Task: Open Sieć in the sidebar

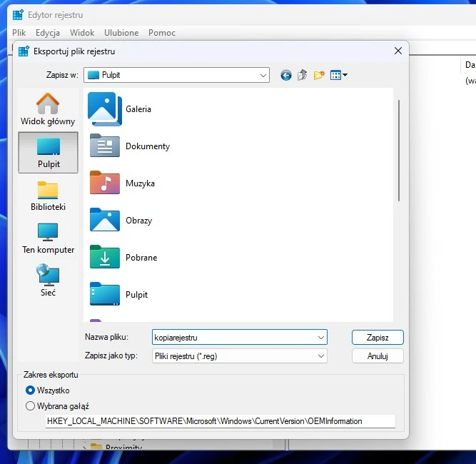Action: click(48, 281)
